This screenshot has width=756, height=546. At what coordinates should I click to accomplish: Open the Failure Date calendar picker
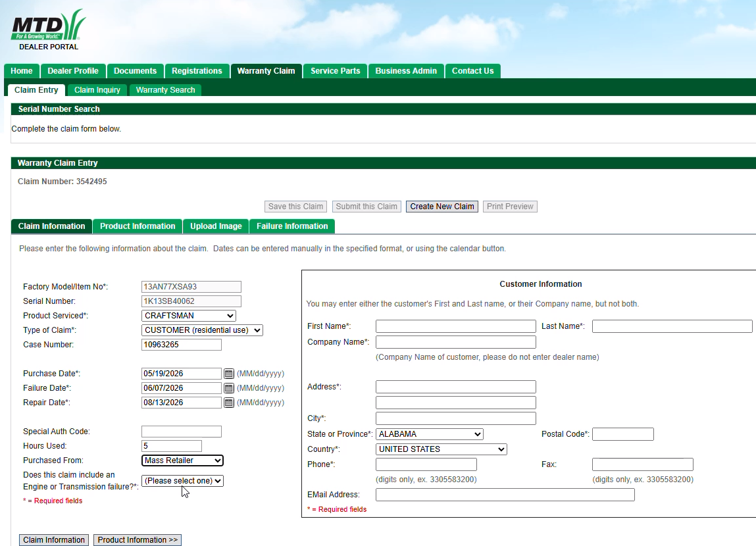coord(228,388)
